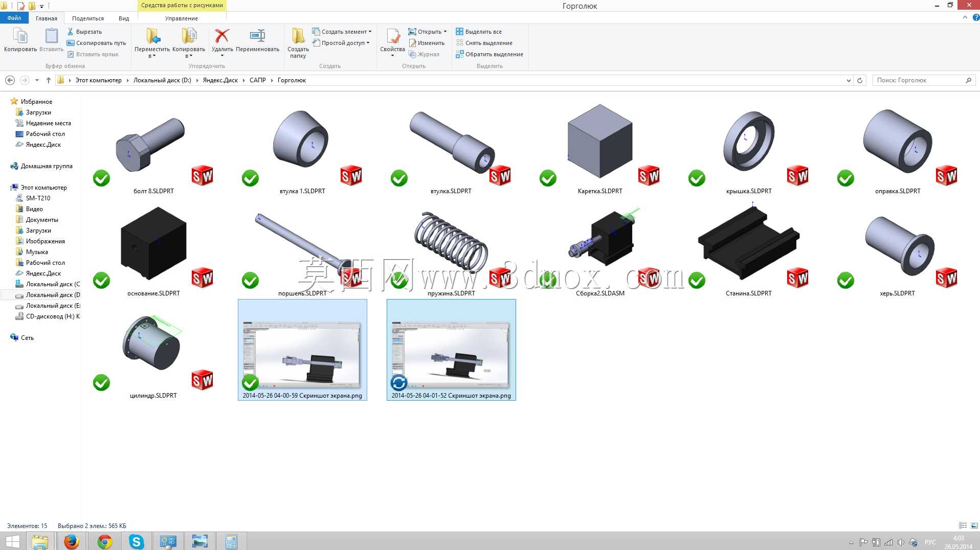This screenshot has width=980, height=550.
Task: Click Edit (Изменить) in ribbon
Action: tap(427, 43)
